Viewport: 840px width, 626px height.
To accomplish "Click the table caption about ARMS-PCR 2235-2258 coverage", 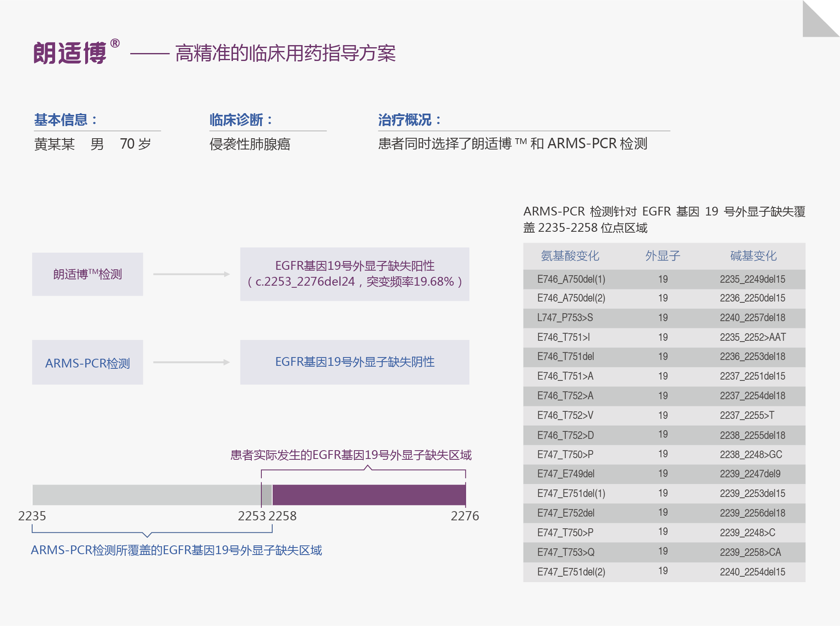I will (664, 220).
